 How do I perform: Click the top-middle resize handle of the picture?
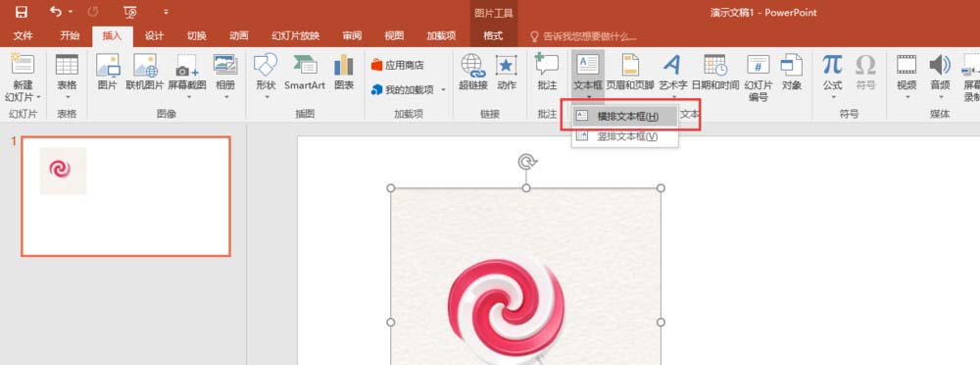526,187
